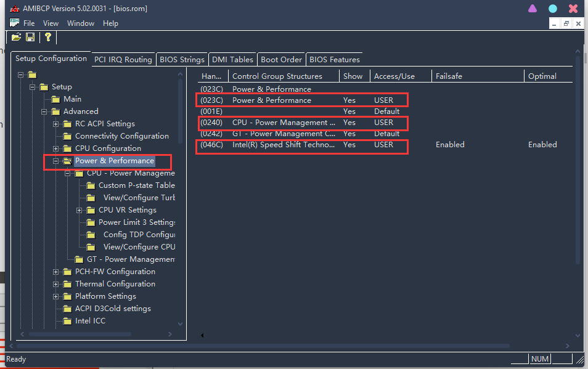This screenshot has height=369, width=588.
Task: Open the Window menu
Action: point(81,23)
